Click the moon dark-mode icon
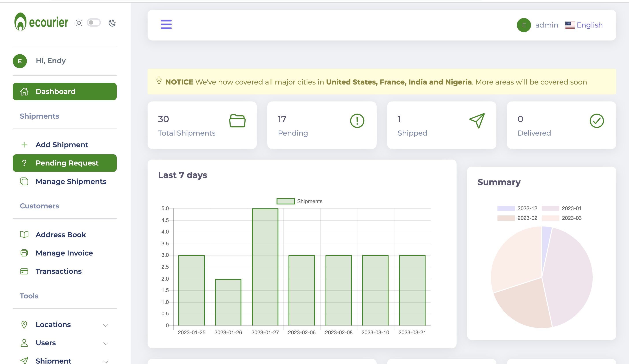The image size is (629, 364). pyautogui.click(x=112, y=23)
